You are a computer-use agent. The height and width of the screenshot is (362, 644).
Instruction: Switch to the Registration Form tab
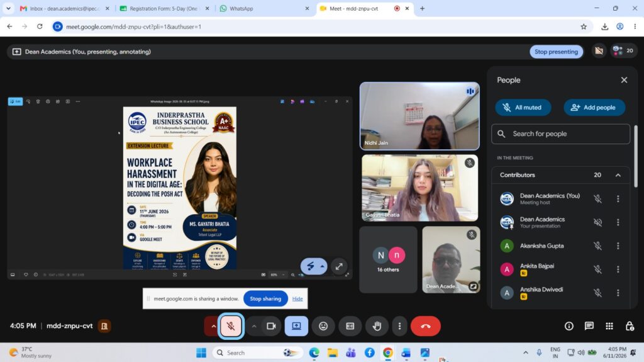[x=163, y=8]
